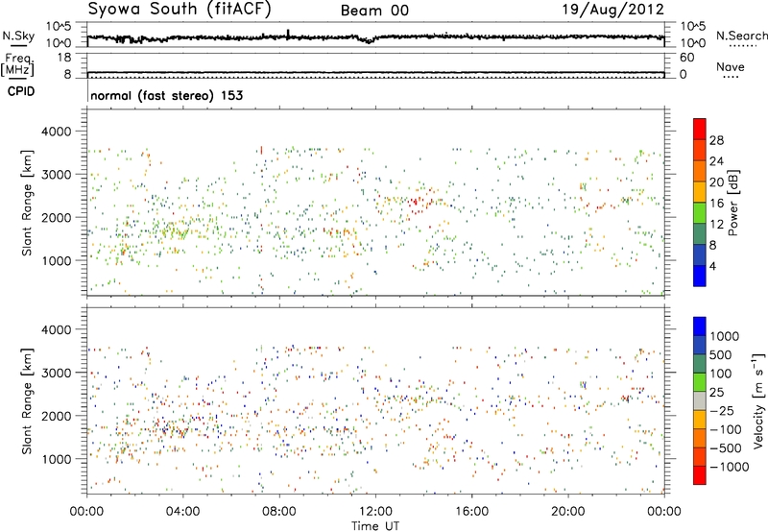Image resolution: width=768 pixels, height=532 pixels.
Task: Click the date '19/Aug/2012'
Action: [612, 10]
